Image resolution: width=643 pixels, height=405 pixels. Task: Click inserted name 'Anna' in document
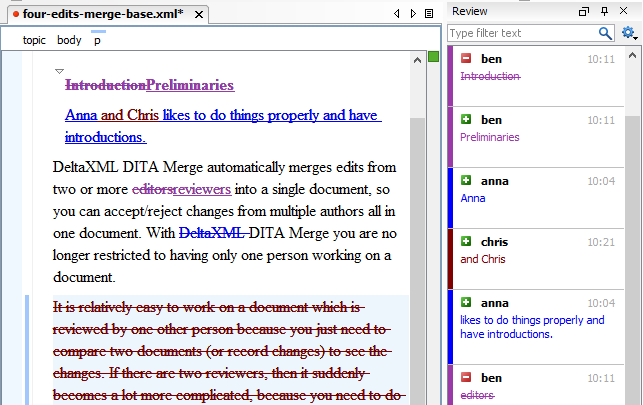coord(81,115)
